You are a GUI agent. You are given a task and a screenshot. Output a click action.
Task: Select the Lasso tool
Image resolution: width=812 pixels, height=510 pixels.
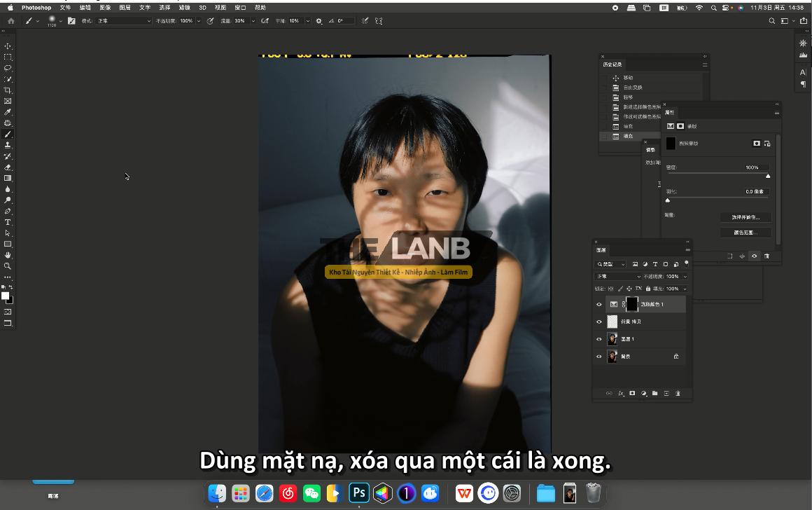click(x=8, y=68)
